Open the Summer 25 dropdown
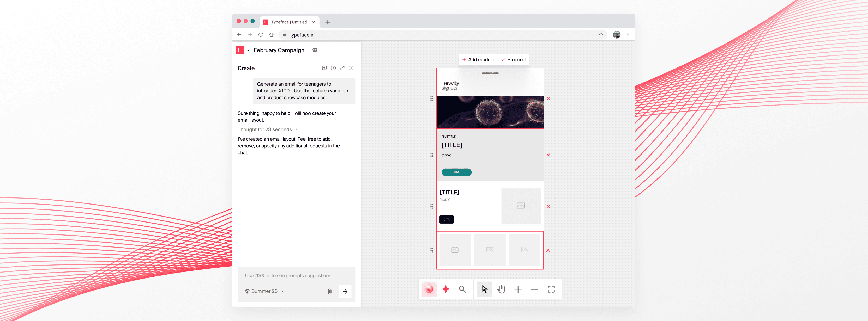The image size is (868, 321). point(264,291)
